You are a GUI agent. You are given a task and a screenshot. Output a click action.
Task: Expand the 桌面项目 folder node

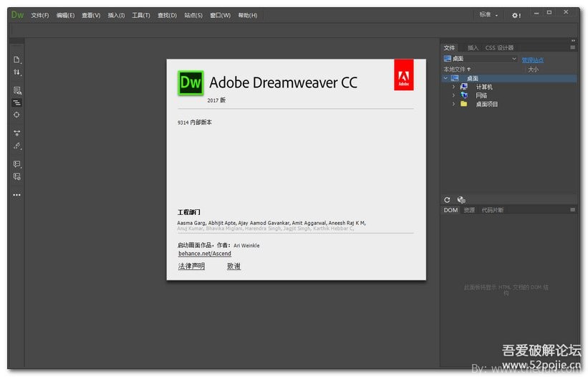click(x=453, y=105)
